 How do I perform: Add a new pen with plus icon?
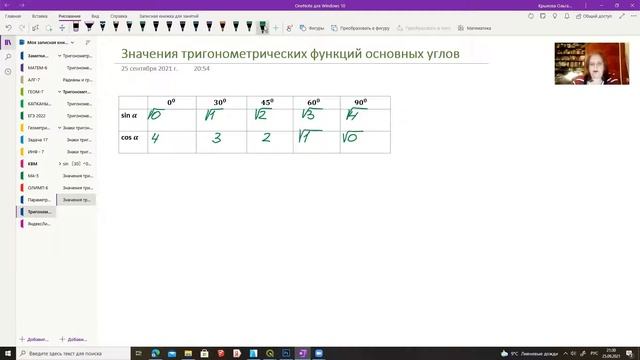276,28
